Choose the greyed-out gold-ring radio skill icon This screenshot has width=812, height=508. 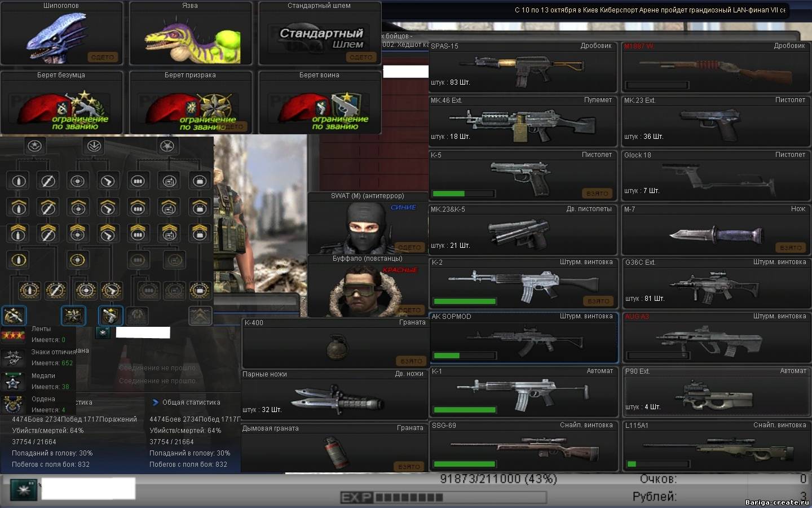coord(174,260)
